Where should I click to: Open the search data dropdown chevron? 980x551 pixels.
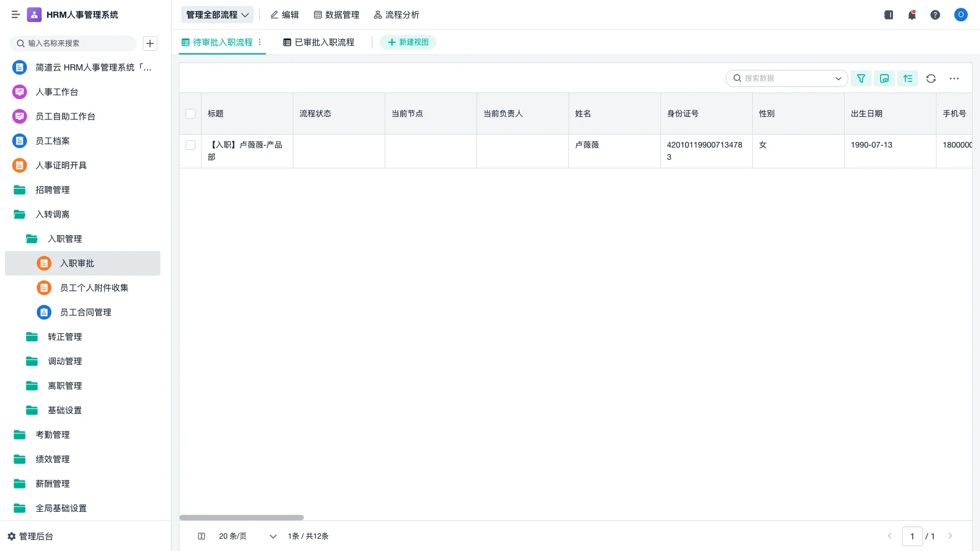click(838, 78)
